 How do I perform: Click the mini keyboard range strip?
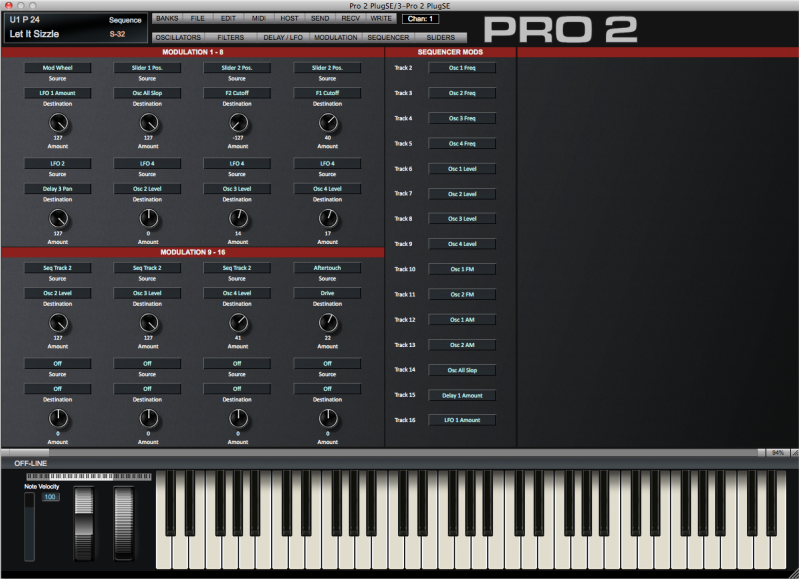(89, 476)
